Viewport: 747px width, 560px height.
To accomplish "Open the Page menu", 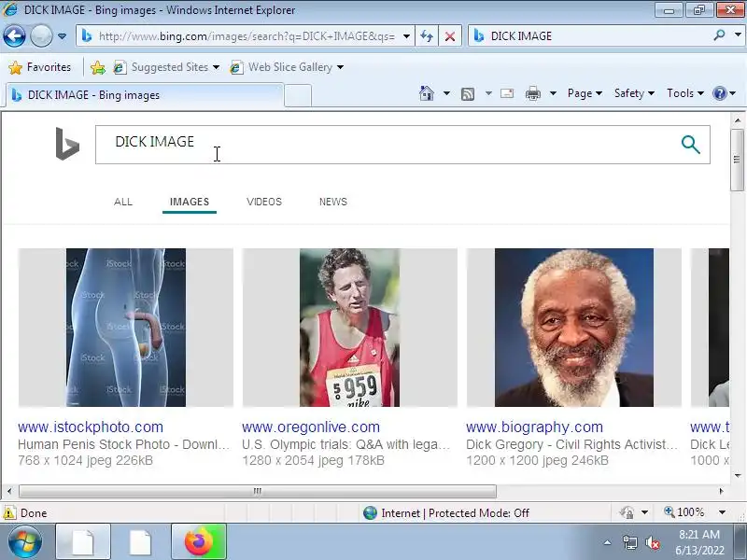I will pyautogui.click(x=585, y=93).
